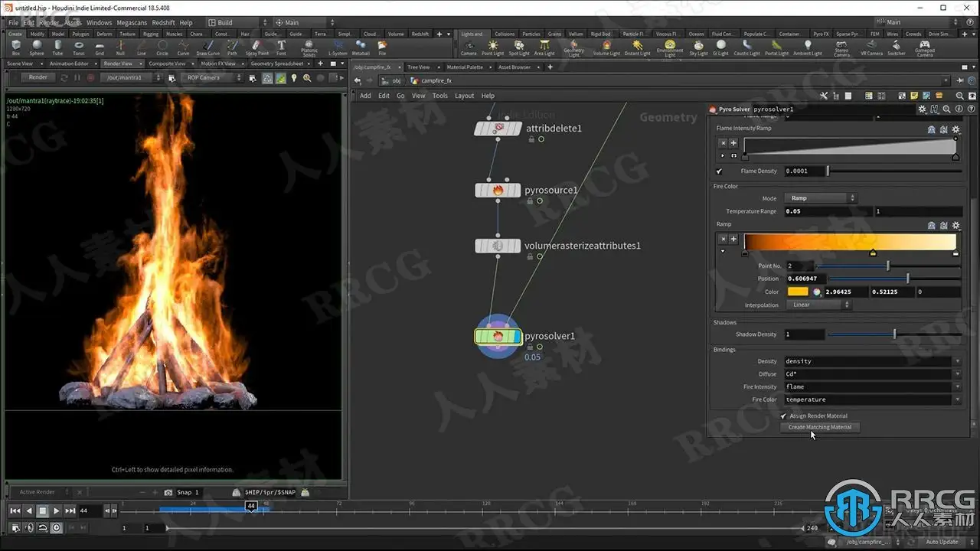Screen dimensions: 980x551
Task: Click the Temperature Range 0.05 field
Action: point(828,211)
